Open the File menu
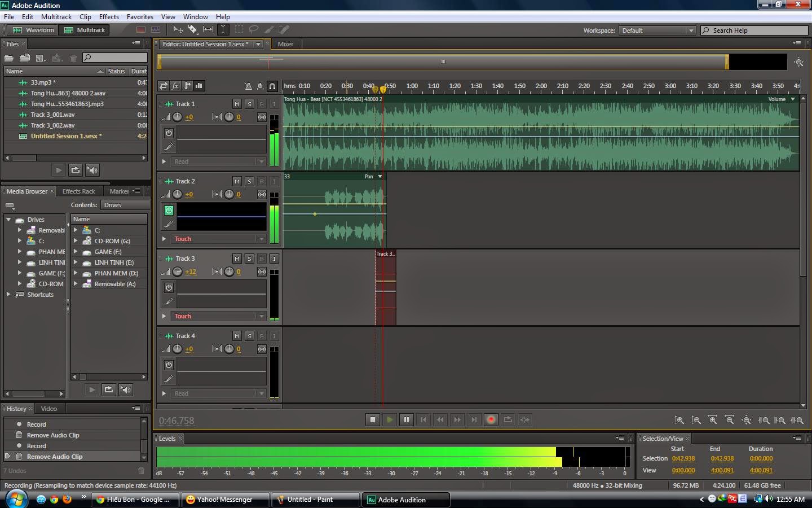The height and width of the screenshot is (508, 812). click(9, 17)
